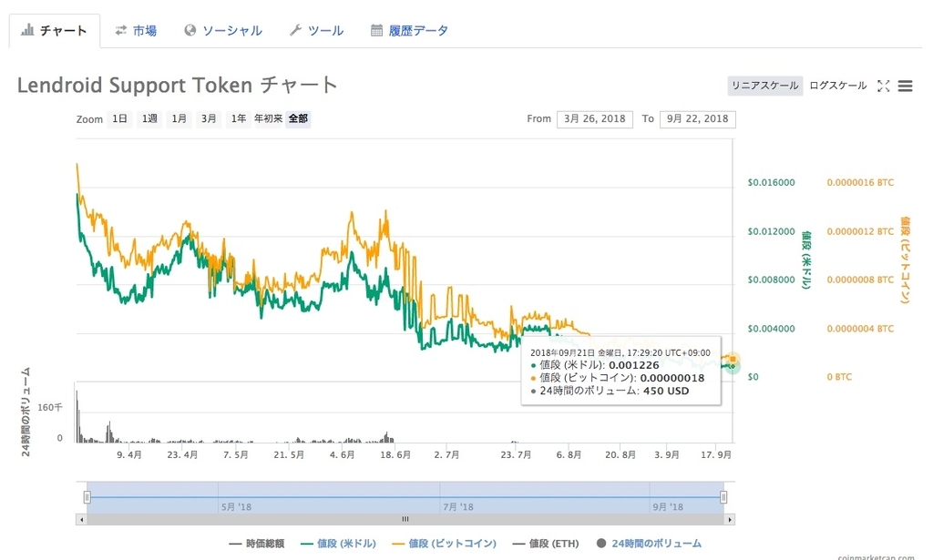The image size is (933, 560).
Task: Open the chart hamburger menu
Action: tap(905, 87)
